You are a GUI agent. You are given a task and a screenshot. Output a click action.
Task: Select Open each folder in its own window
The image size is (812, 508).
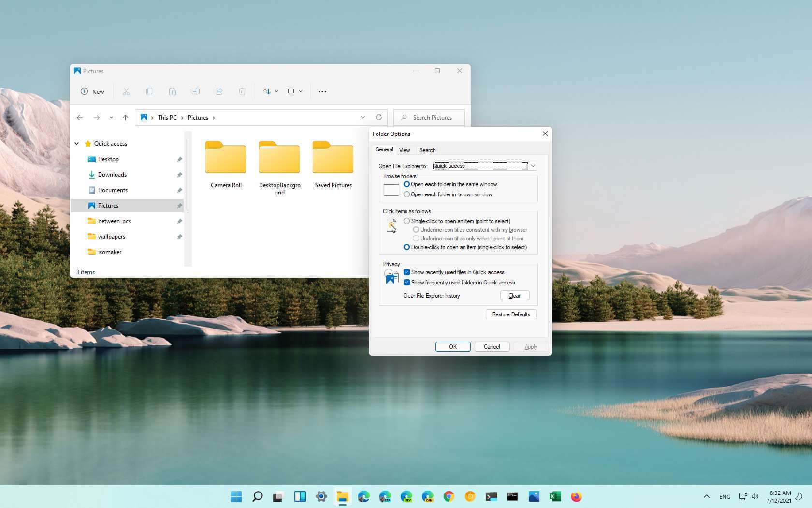click(x=407, y=194)
